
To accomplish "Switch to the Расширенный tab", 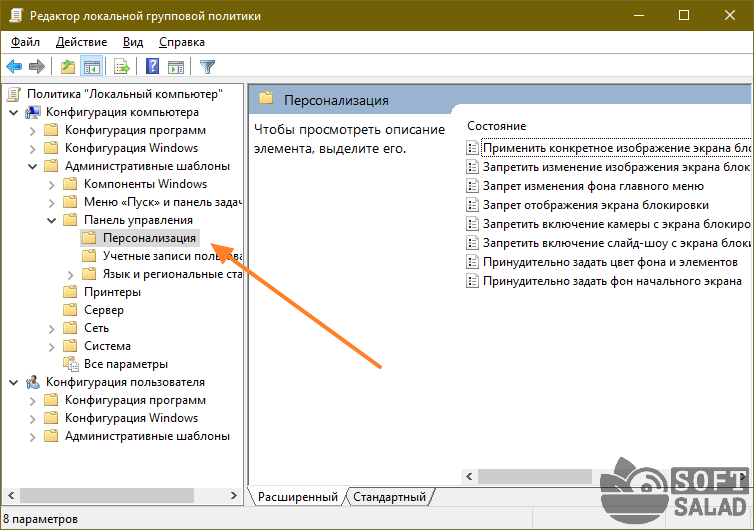I will click(x=298, y=497).
